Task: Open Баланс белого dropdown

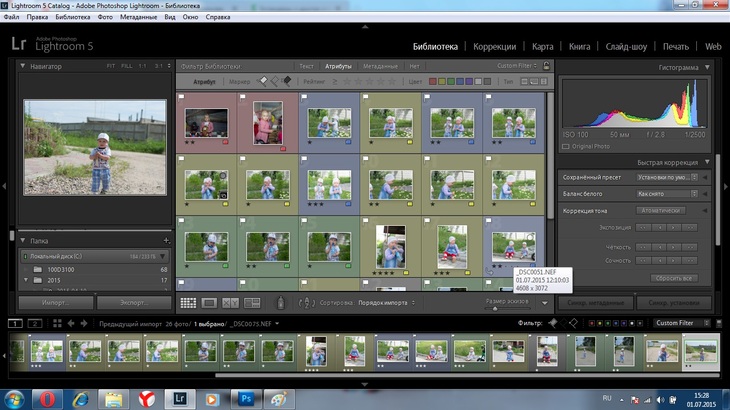Action: coord(667,194)
